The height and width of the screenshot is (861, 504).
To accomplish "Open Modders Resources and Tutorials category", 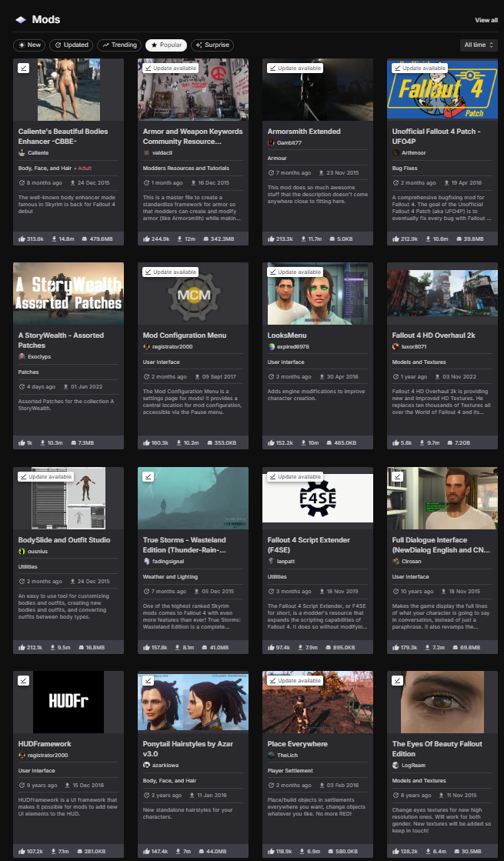I will [186, 168].
